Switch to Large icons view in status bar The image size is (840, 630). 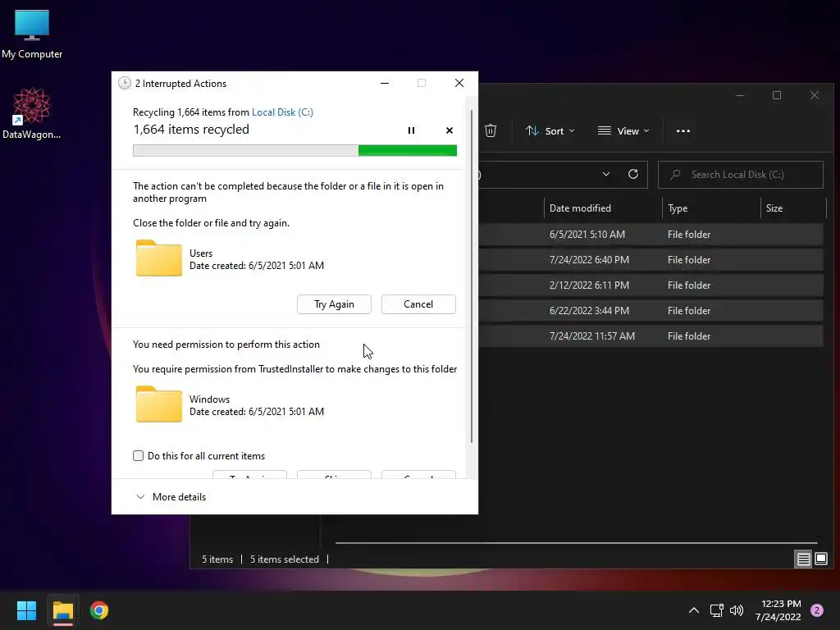[x=820, y=559]
